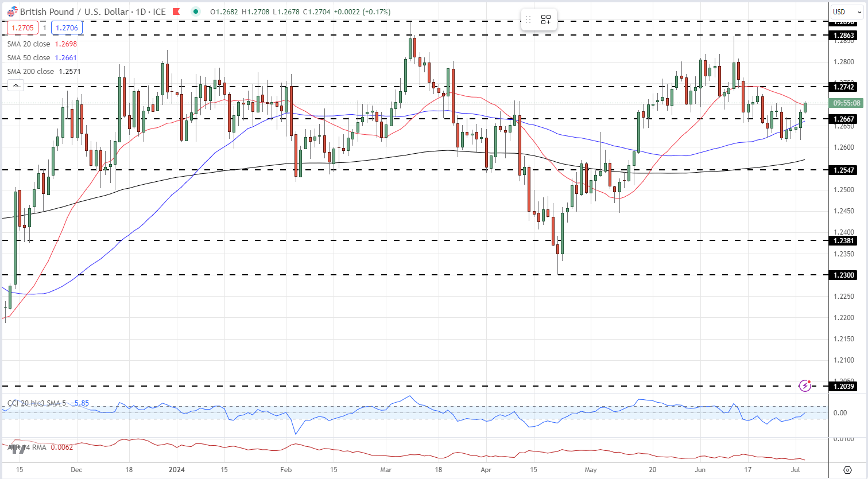Screen dimensions: 868x479
Task: Select the SMA 20 close legend entry
Action: coord(29,44)
